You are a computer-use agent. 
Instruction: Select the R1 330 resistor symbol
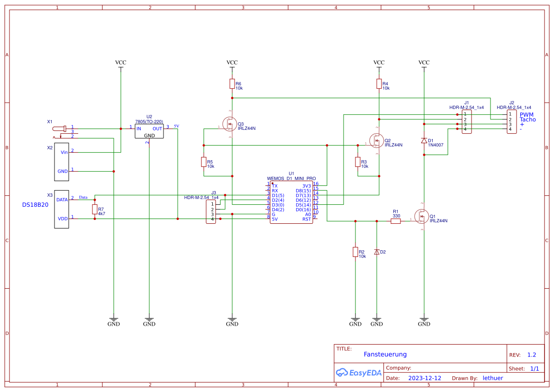pyautogui.click(x=395, y=221)
